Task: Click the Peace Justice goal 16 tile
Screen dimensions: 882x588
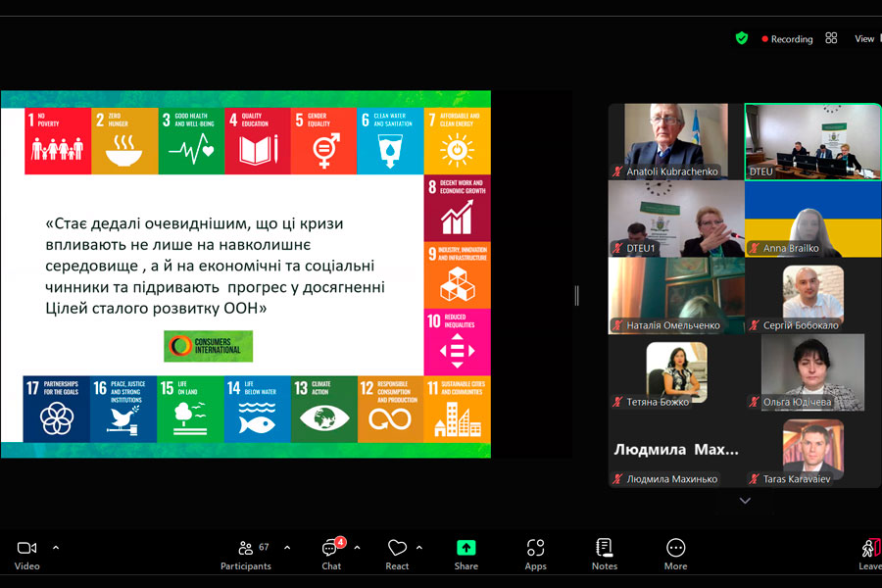Action: click(123, 409)
